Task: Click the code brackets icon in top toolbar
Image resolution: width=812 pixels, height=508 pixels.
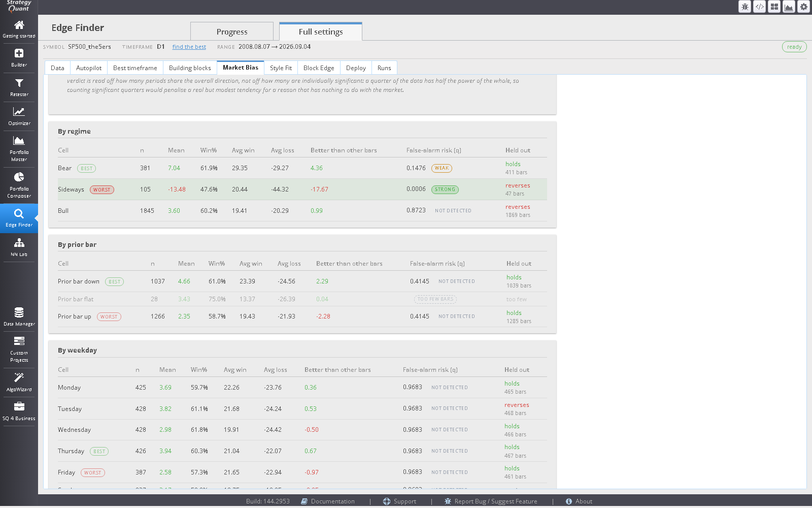Action: [x=759, y=7]
